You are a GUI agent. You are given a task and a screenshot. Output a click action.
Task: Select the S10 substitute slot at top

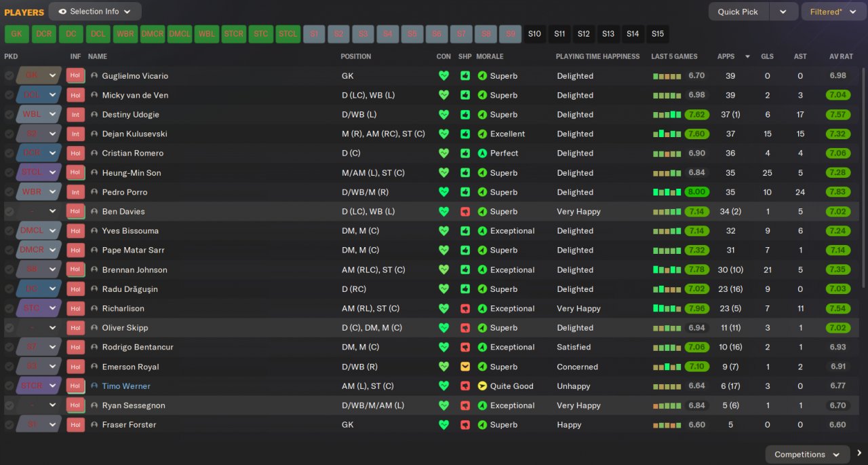click(534, 34)
